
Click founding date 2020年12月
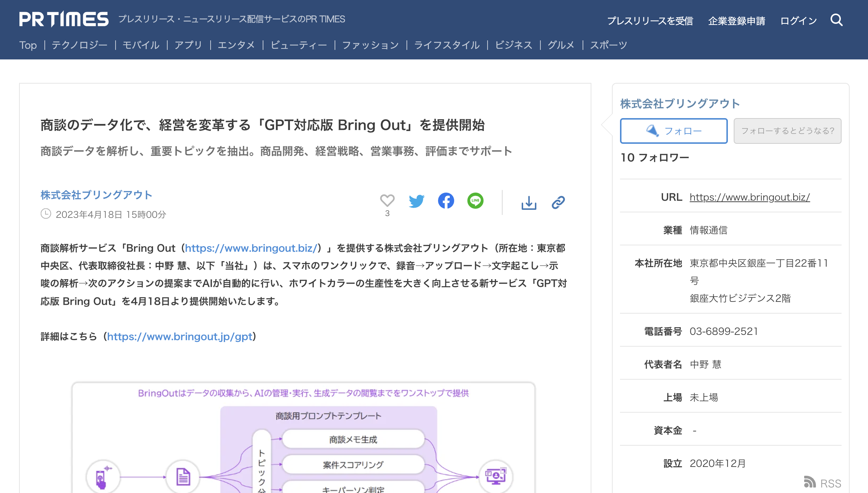click(x=718, y=463)
